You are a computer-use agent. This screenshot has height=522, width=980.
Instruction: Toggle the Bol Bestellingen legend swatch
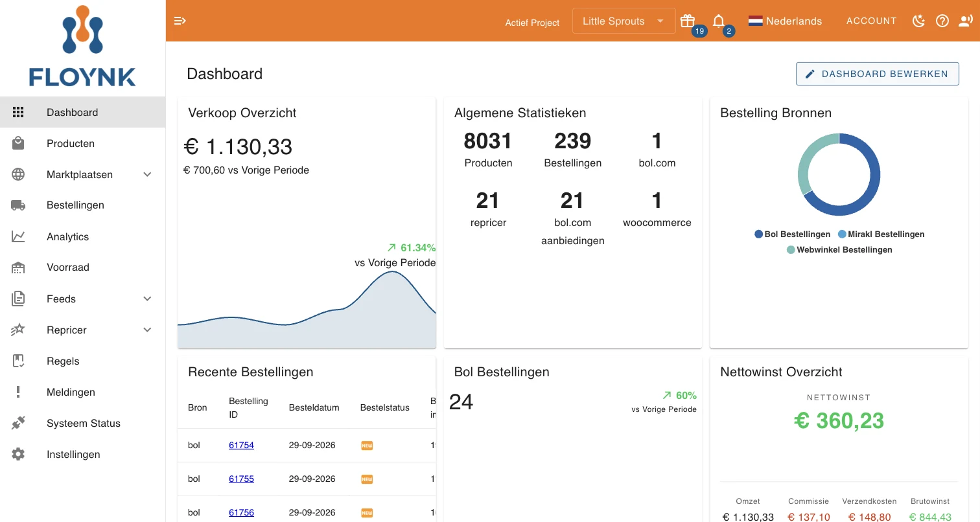point(758,234)
